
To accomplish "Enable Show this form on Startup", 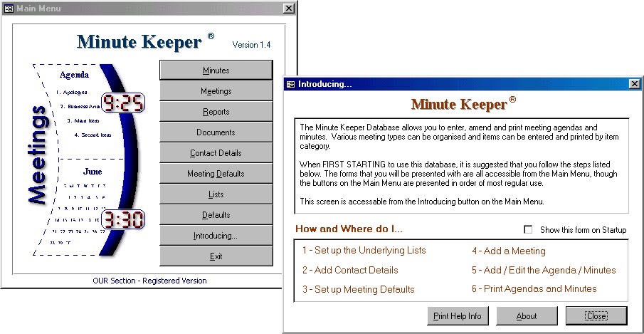I will coord(528,230).
